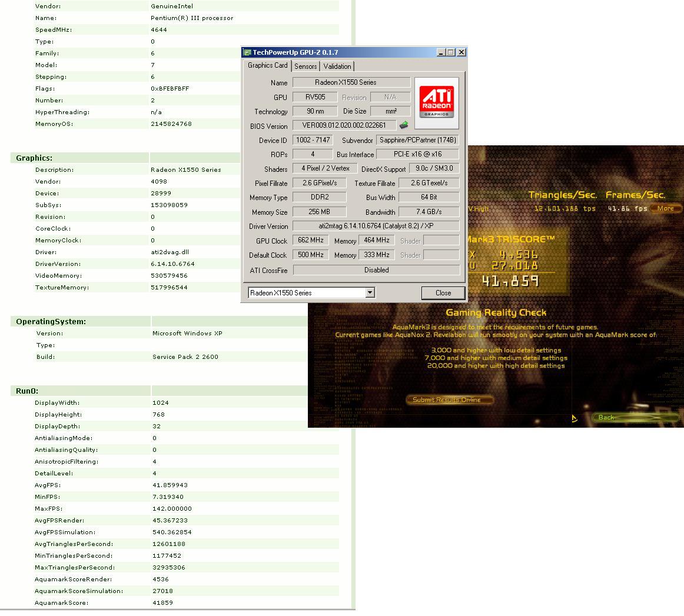Click the Run0: section header
Image resolution: width=684 pixels, height=616 pixels.
(x=27, y=391)
